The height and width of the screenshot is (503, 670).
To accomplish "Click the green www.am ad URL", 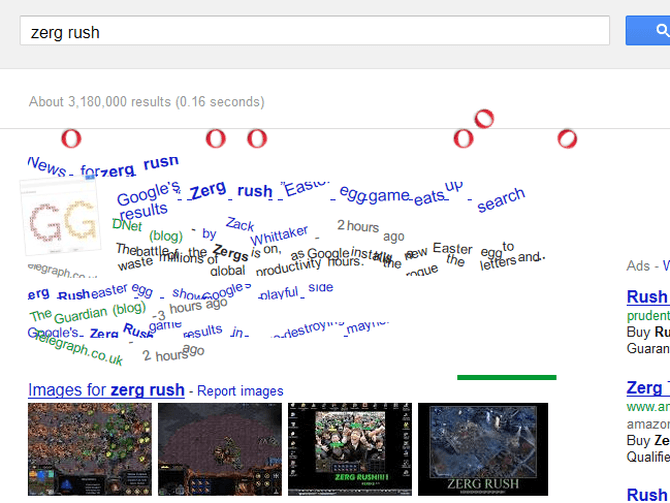I will [x=648, y=407].
